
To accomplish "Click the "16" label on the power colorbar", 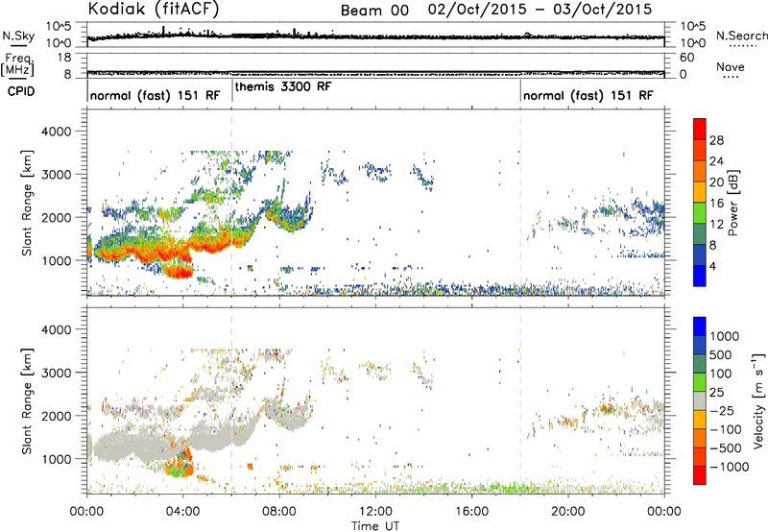I will [716, 204].
